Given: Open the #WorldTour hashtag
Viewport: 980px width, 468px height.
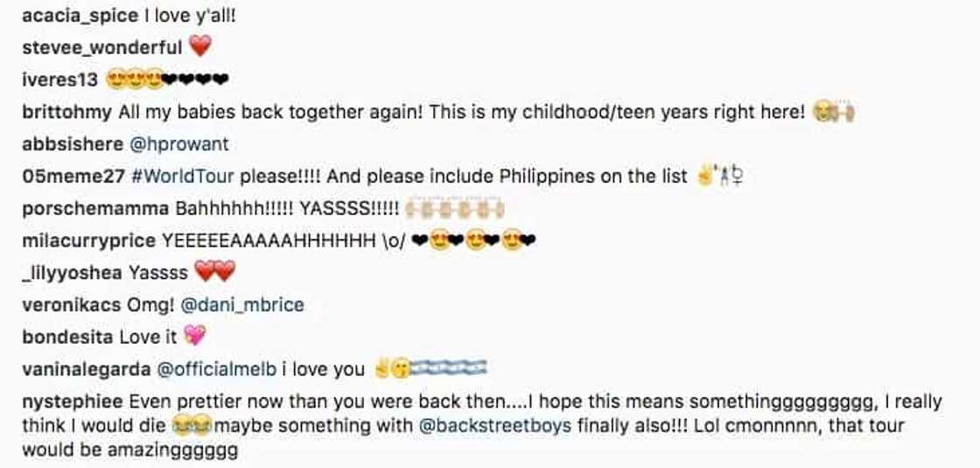Looking at the screenshot, I should (x=182, y=176).
